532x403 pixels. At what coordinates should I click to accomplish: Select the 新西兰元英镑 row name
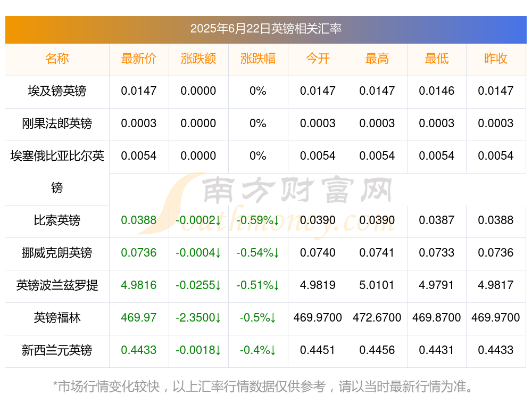pos(57,350)
